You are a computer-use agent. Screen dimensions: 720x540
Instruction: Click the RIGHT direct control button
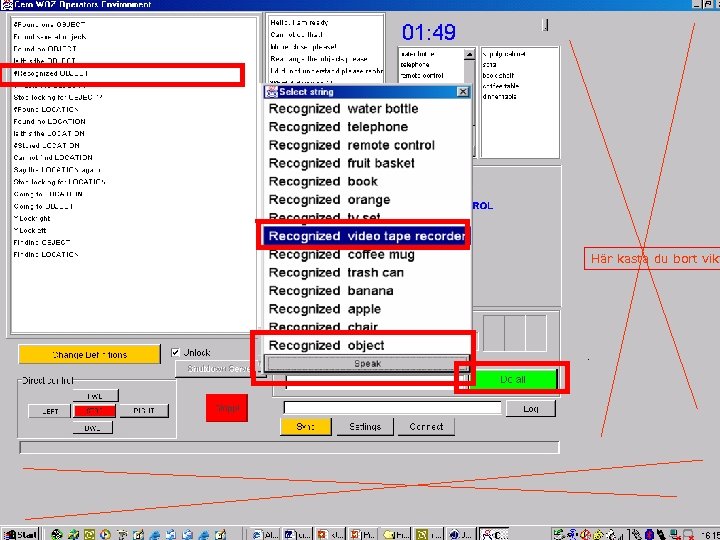[x=144, y=411]
